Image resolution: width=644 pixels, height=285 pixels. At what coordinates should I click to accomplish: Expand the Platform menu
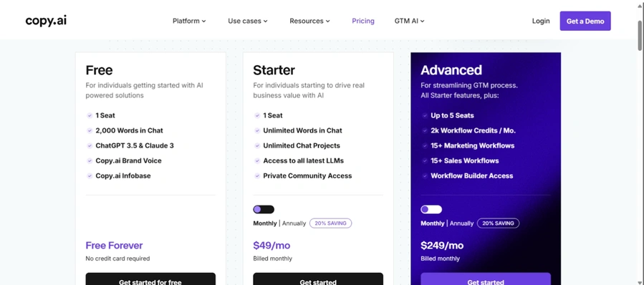click(189, 21)
